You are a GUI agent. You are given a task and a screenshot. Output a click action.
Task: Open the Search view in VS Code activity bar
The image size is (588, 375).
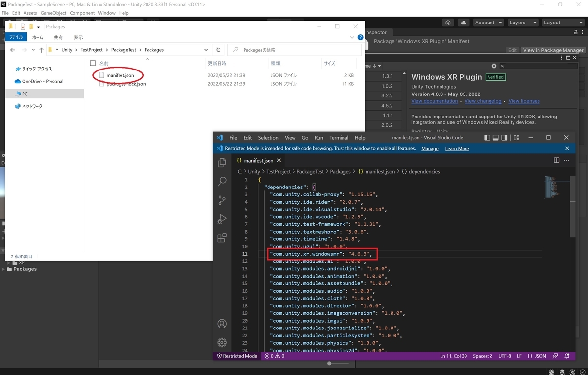click(222, 182)
